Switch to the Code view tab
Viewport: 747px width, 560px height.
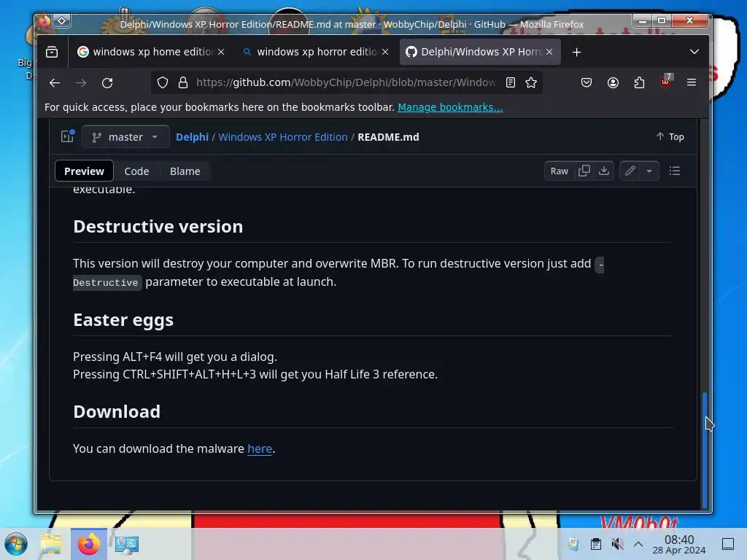(136, 171)
